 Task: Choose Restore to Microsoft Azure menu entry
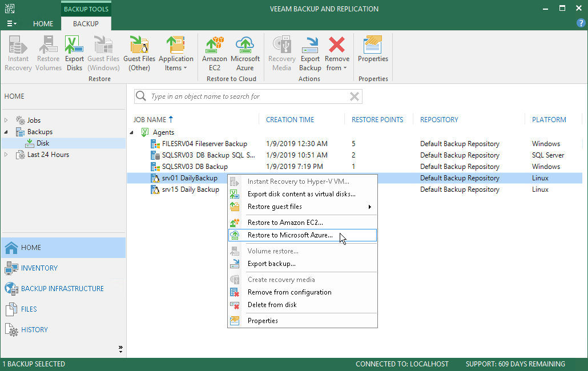tap(302, 235)
